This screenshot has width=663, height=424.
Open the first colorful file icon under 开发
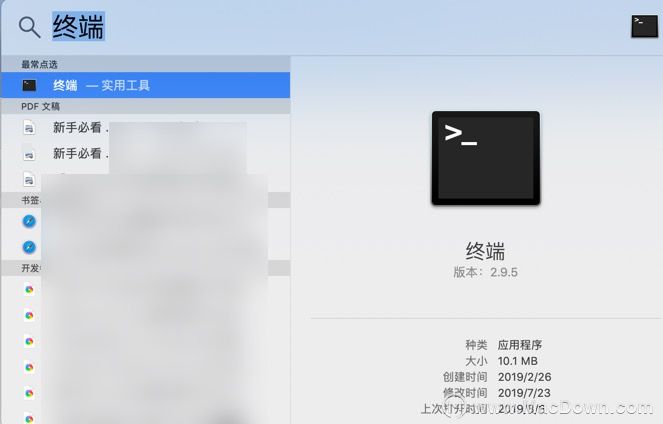(x=29, y=290)
